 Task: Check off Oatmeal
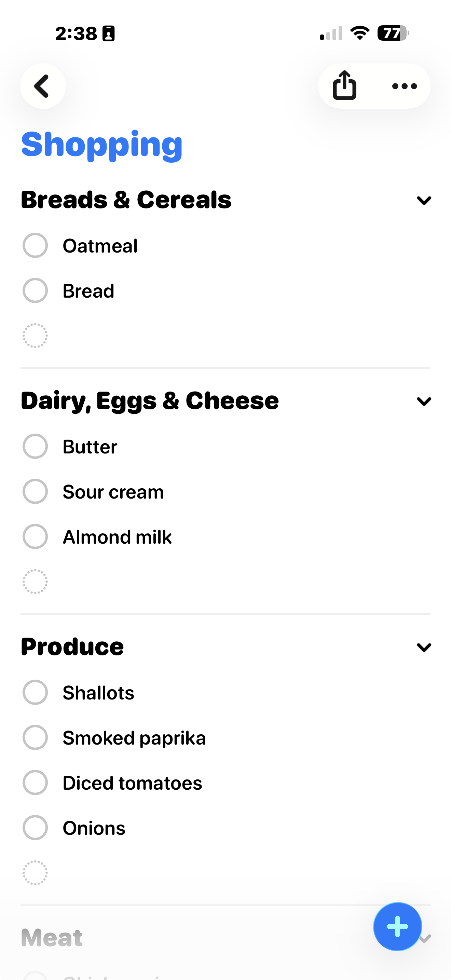coord(35,245)
